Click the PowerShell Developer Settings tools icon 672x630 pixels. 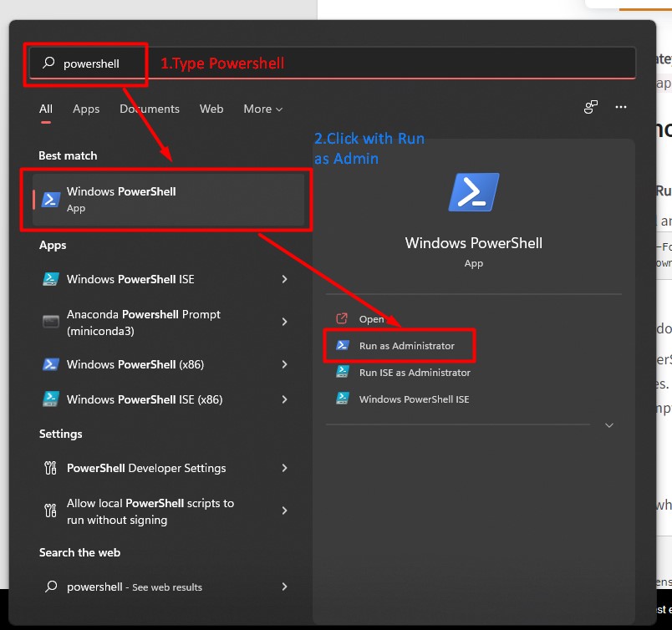51,468
